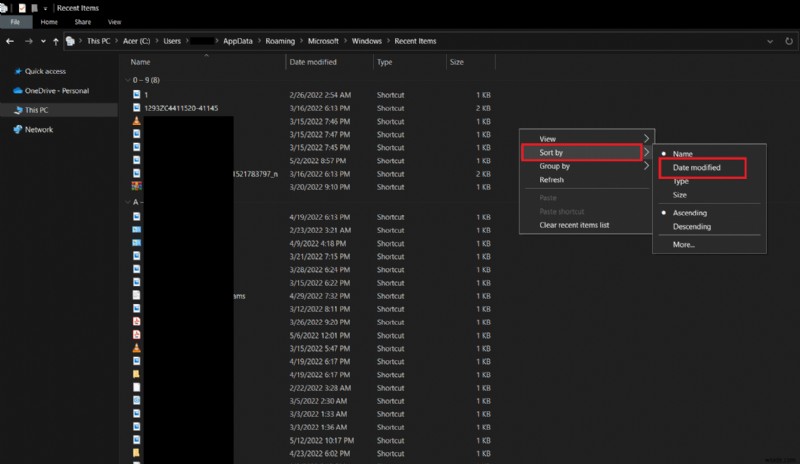The width and height of the screenshot is (800, 464).
Task: Sort by the Date modified column header
Action: 313,62
